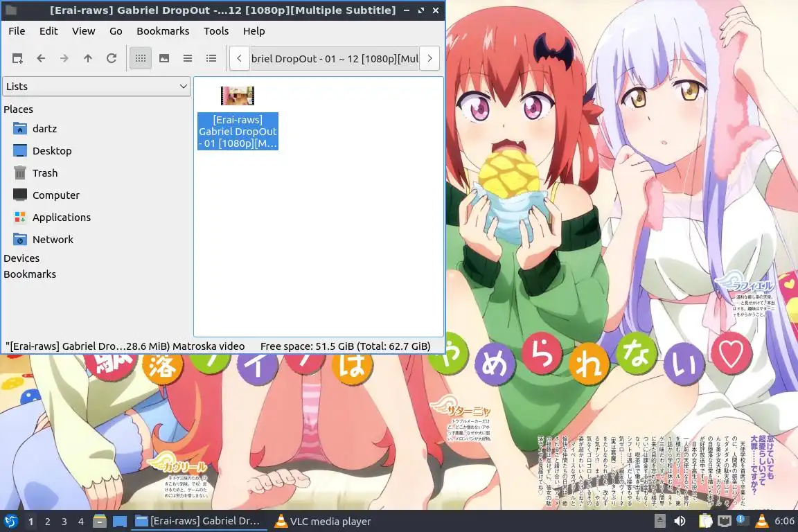Open the View menu

coord(83,31)
